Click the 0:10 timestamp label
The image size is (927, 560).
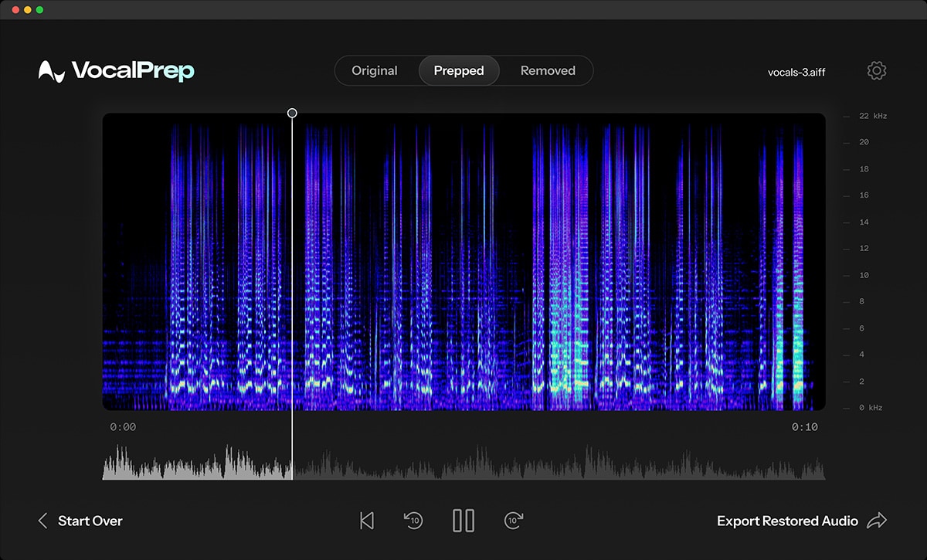coord(805,426)
